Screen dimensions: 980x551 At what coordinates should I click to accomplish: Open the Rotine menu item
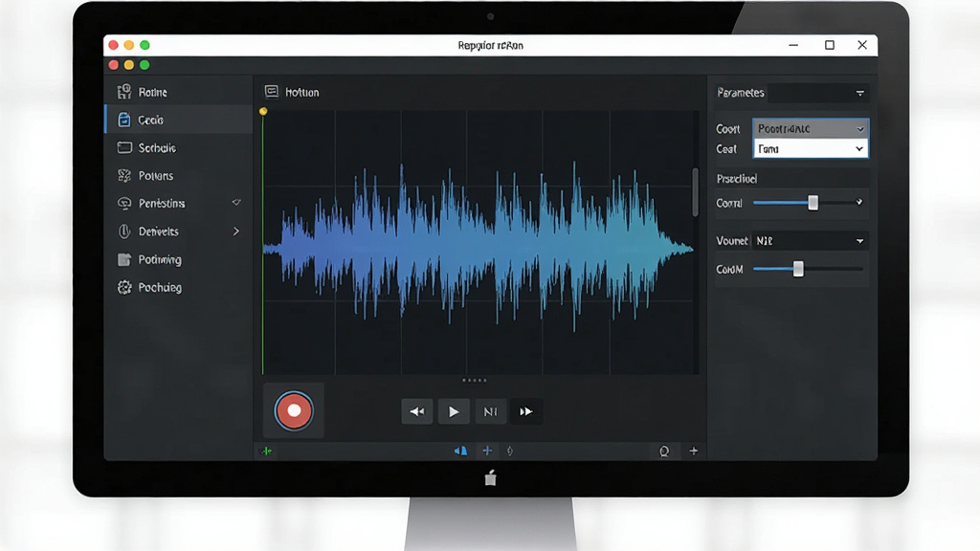coord(178,92)
